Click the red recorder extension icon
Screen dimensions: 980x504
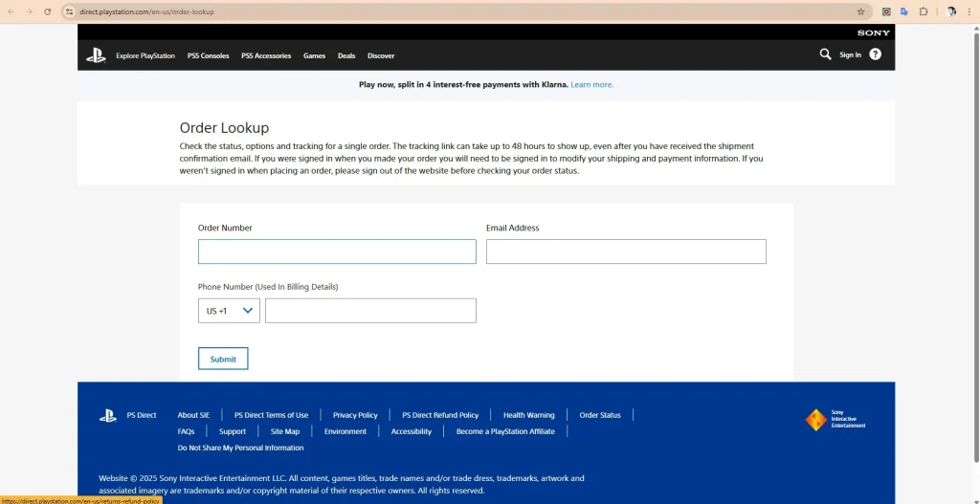[x=886, y=11]
